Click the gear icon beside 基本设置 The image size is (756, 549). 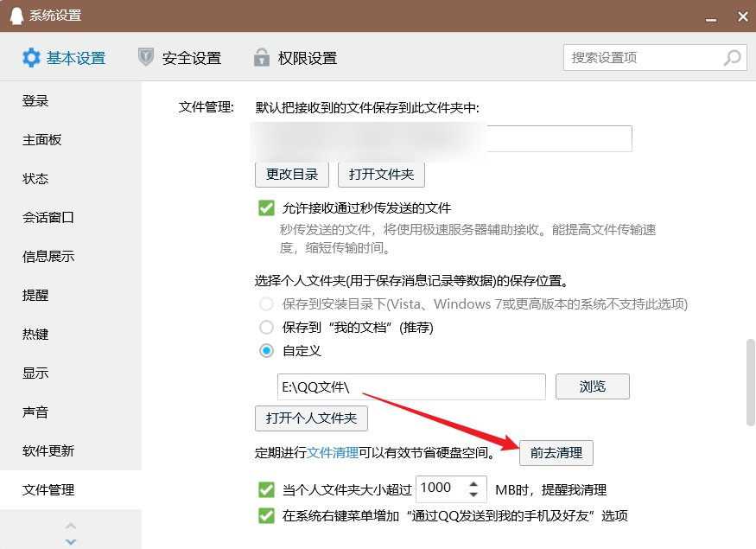pyautogui.click(x=32, y=58)
